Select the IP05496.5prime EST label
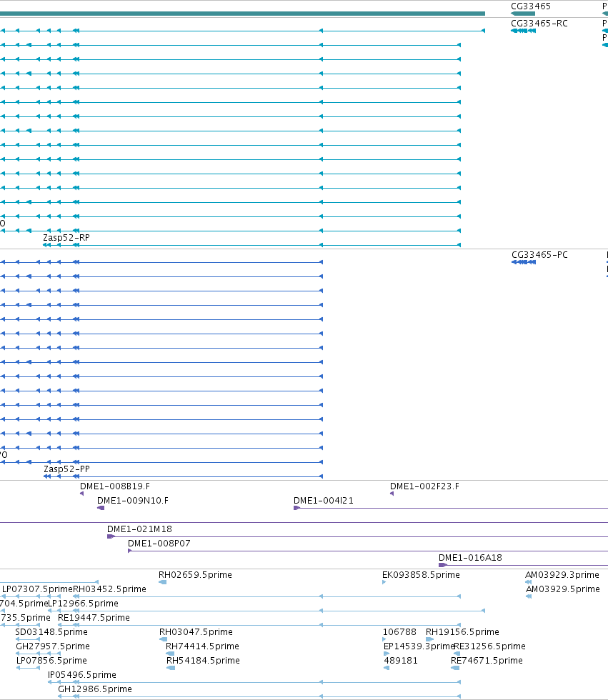 (82, 674)
